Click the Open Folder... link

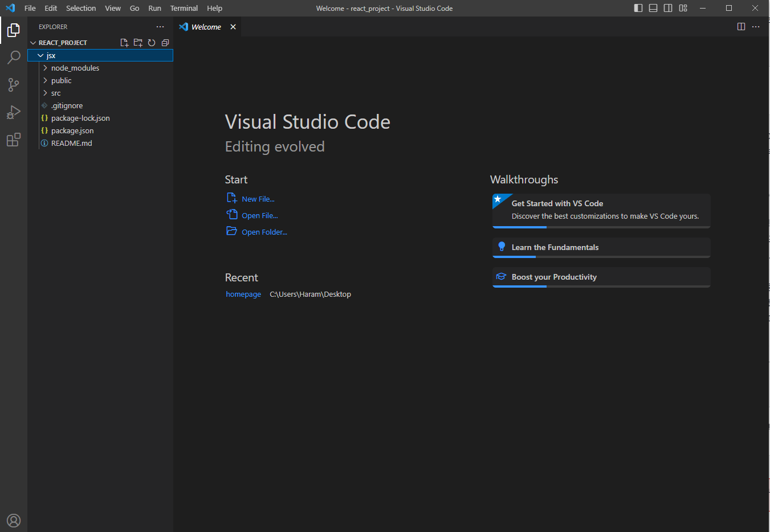[264, 232]
